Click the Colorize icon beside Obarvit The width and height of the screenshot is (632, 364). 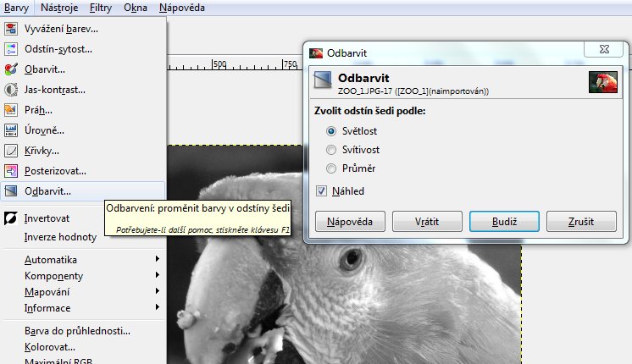tap(11, 69)
